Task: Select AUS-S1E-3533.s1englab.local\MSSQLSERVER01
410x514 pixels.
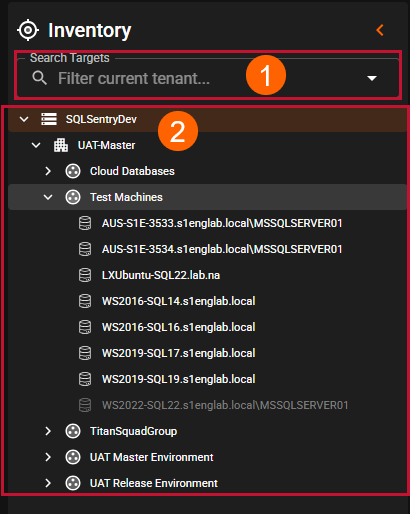Action: pos(222,223)
